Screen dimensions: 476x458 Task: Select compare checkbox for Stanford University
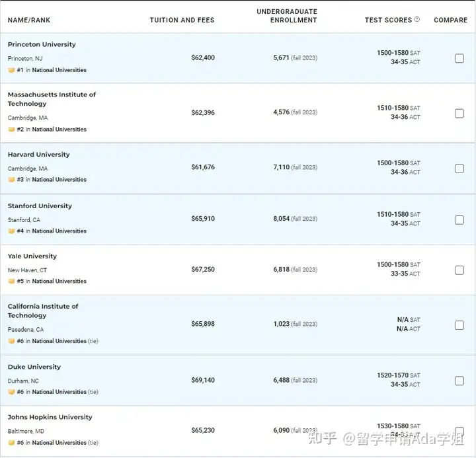pos(459,220)
